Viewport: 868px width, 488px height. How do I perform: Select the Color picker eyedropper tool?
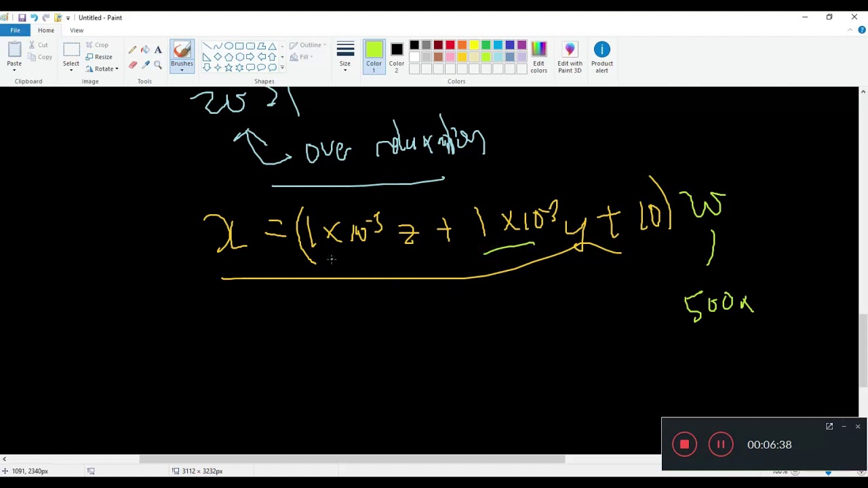145,64
